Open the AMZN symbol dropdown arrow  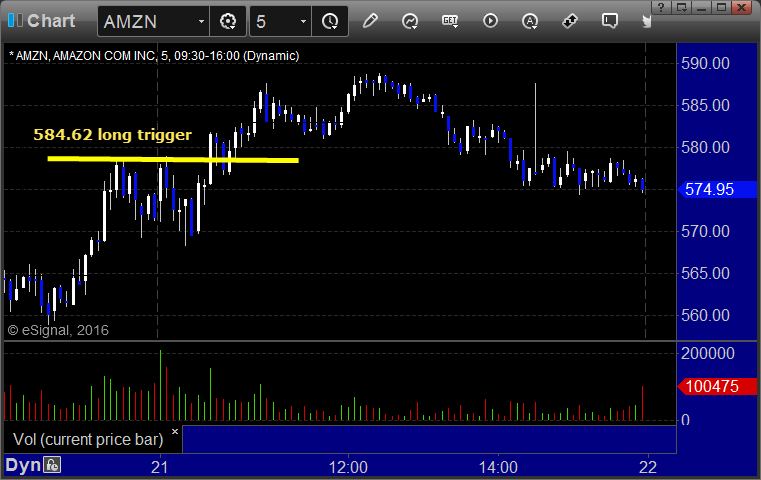[x=201, y=21]
